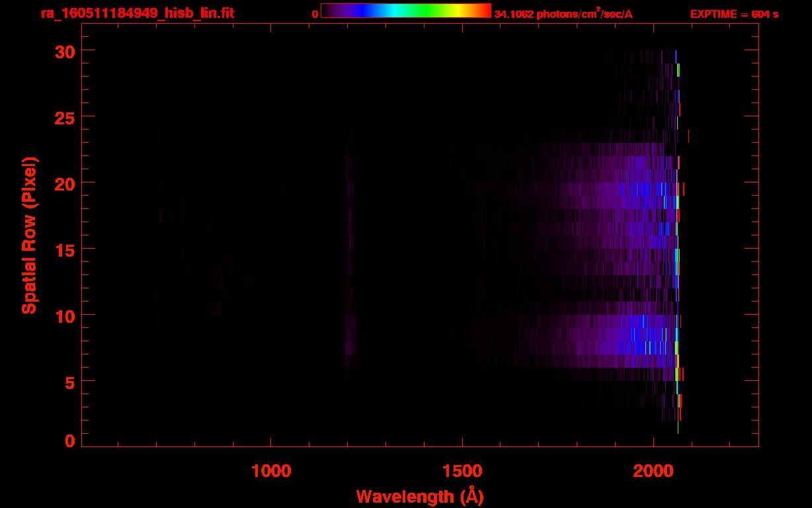Click the color bar maximum value 34.1062
The width and height of the screenshot is (812, 508).
tap(514, 14)
